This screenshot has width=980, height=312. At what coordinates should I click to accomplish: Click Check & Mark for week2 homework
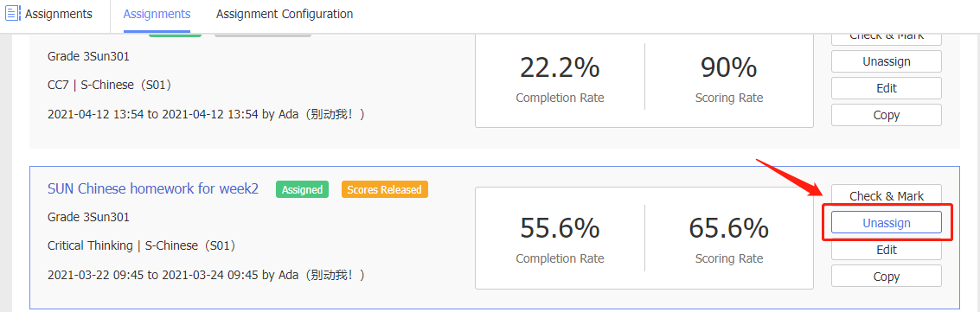point(887,196)
